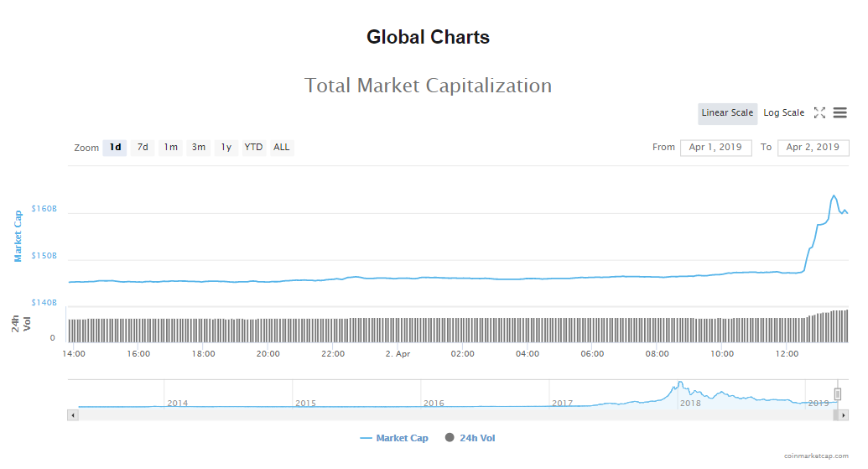Click the navigator range handle
Viewport: 868px width, 469px height.
coord(837,394)
